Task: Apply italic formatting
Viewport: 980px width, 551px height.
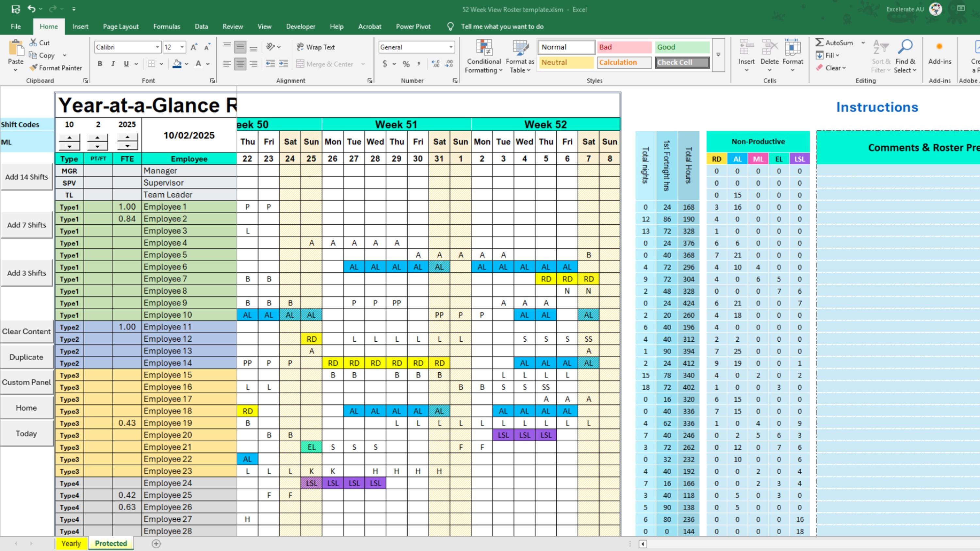Action: click(x=113, y=63)
